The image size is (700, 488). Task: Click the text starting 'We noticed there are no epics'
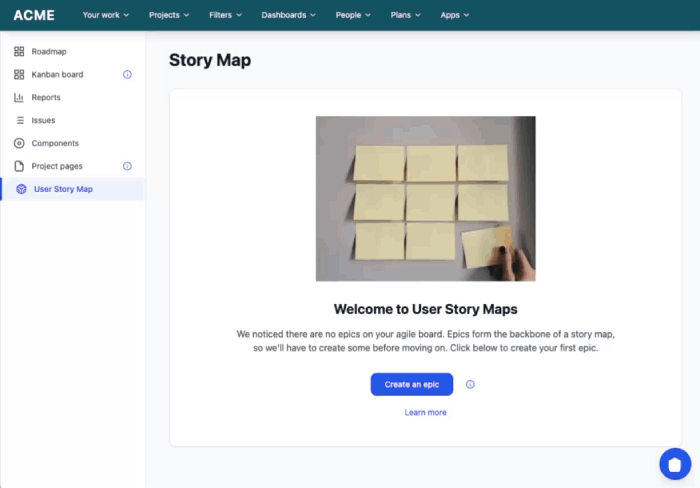425,341
